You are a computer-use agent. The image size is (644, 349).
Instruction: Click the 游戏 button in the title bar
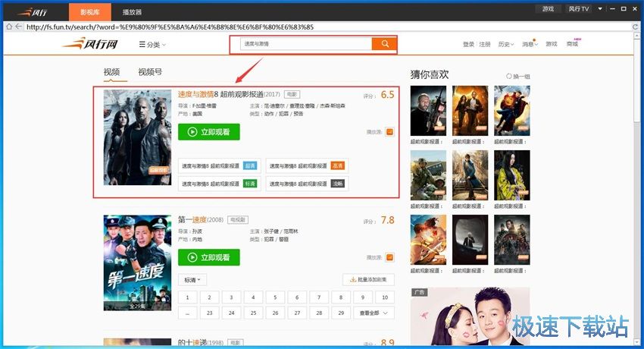click(549, 8)
